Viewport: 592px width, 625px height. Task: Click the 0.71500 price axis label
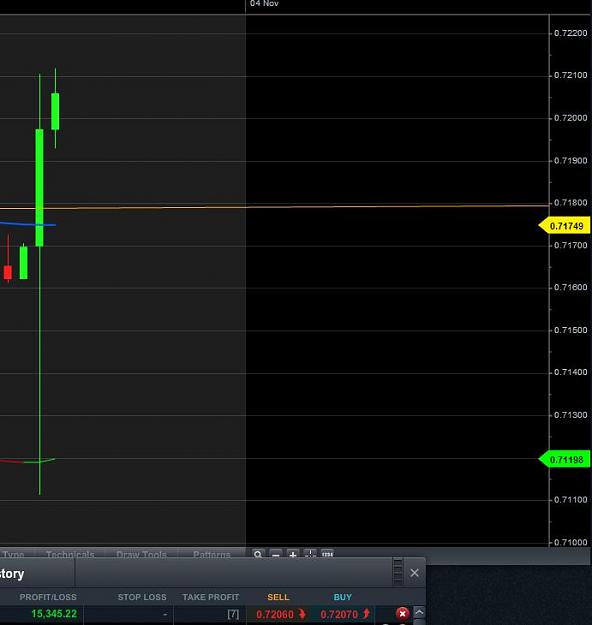[x=570, y=330]
